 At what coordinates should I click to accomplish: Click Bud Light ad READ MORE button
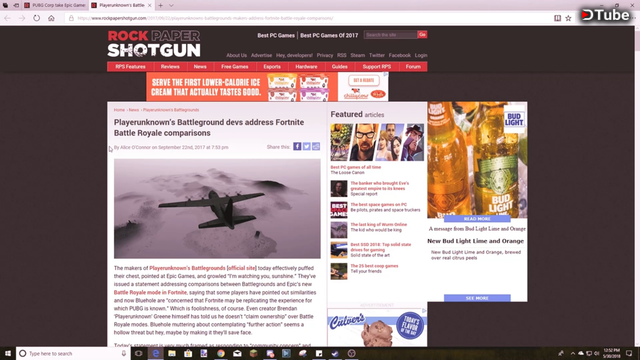(x=477, y=219)
